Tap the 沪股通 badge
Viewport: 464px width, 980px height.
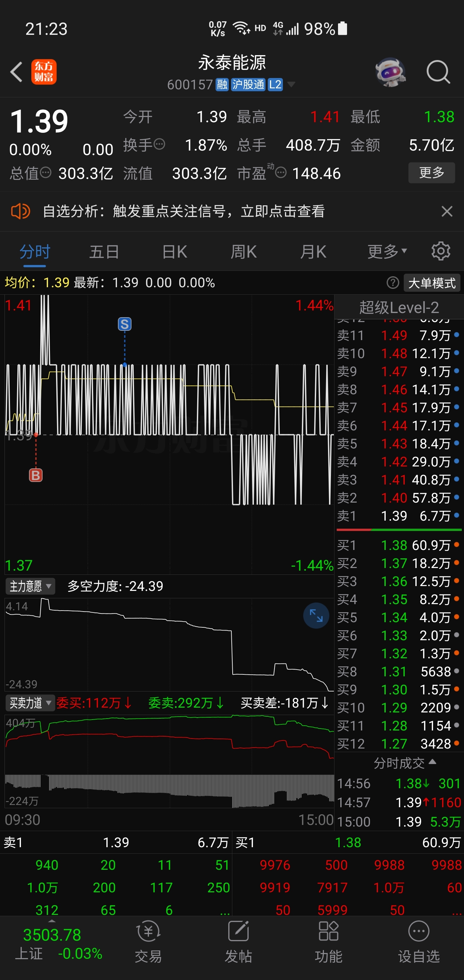248,84
